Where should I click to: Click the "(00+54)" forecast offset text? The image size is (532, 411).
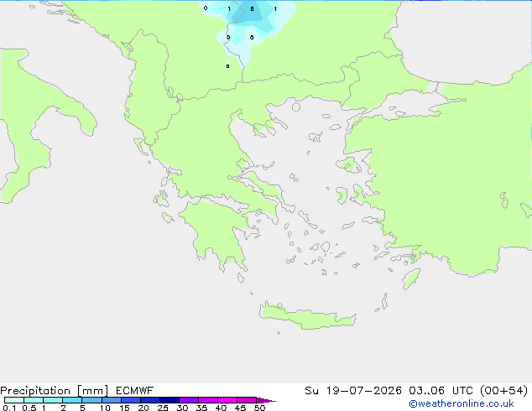(504, 391)
